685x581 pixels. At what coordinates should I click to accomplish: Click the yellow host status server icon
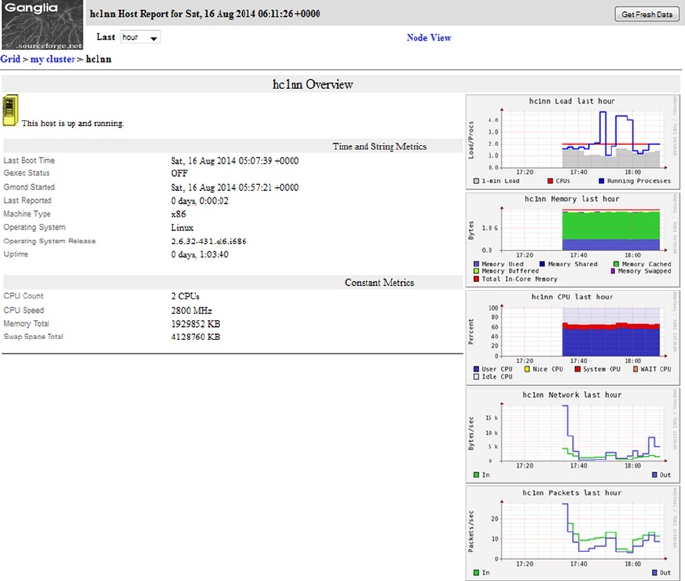coord(10,111)
